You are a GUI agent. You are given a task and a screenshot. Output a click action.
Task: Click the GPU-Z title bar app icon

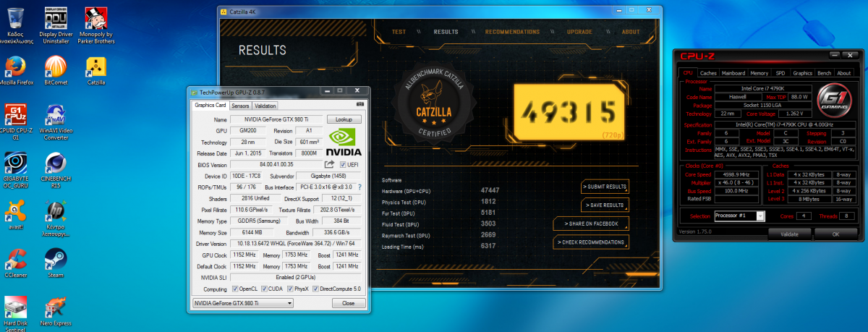pyautogui.click(x=194, y=93)
